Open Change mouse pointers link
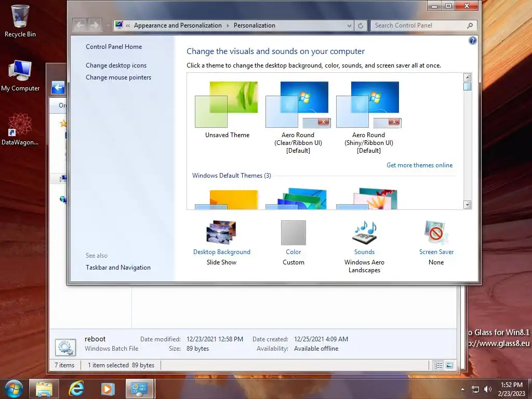 click(x=118, y=77)
